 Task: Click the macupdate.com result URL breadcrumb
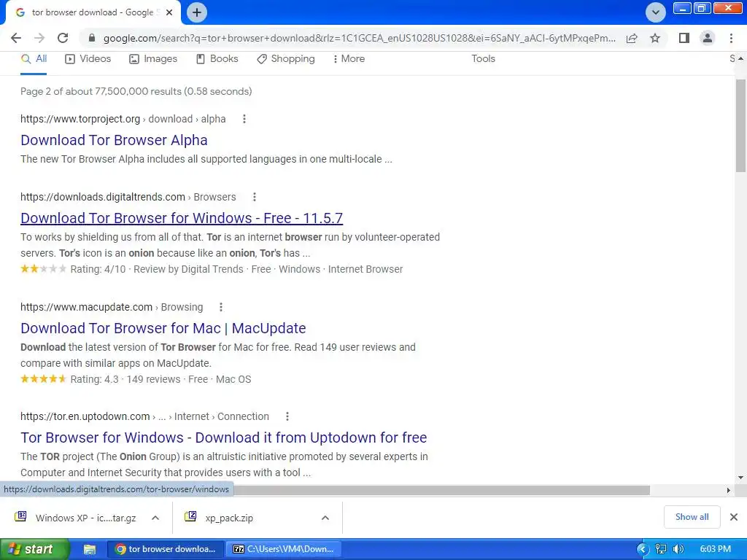112,307
